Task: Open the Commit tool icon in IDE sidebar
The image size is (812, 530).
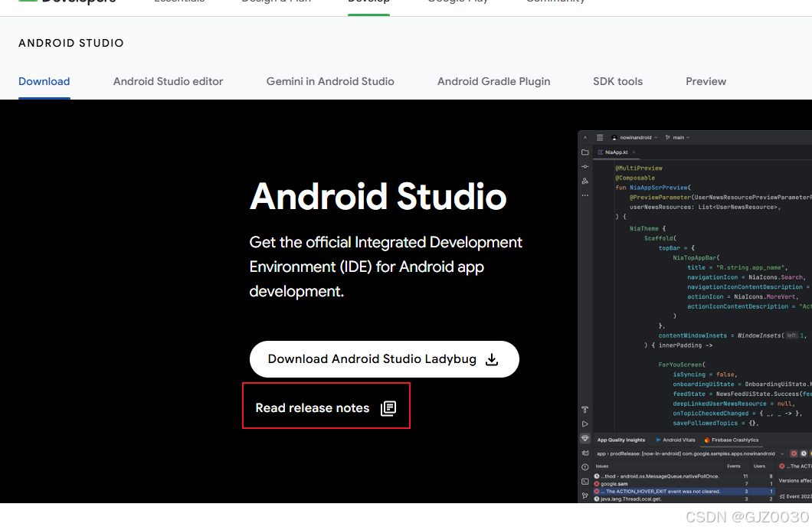Action: [x=585, y=167]
